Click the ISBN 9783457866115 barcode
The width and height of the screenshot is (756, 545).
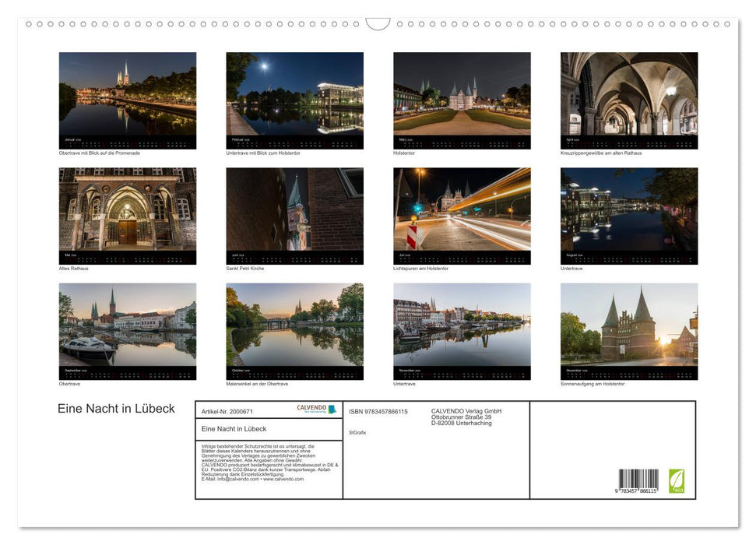tap(638, 480)
